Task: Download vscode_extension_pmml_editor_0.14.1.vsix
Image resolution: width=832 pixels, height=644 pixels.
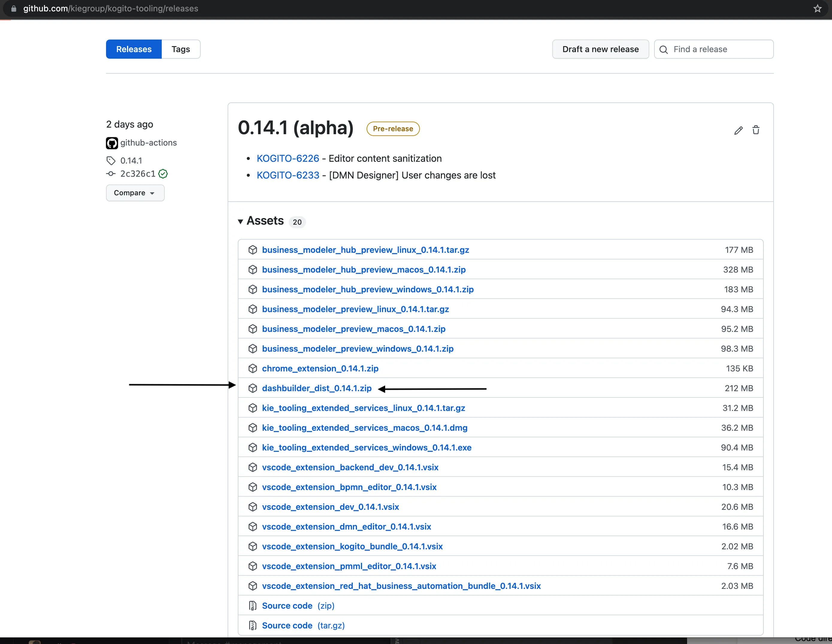Action: click(x=349, y=566)
